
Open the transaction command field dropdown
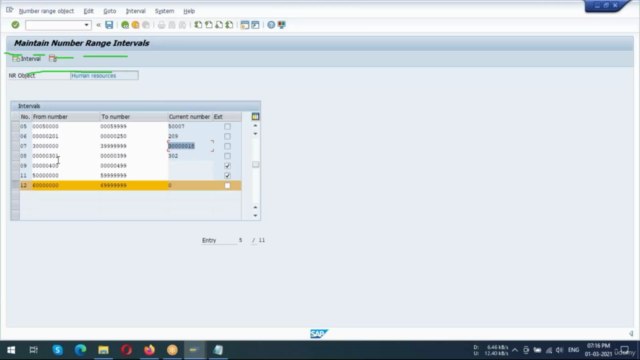(86, 25)
